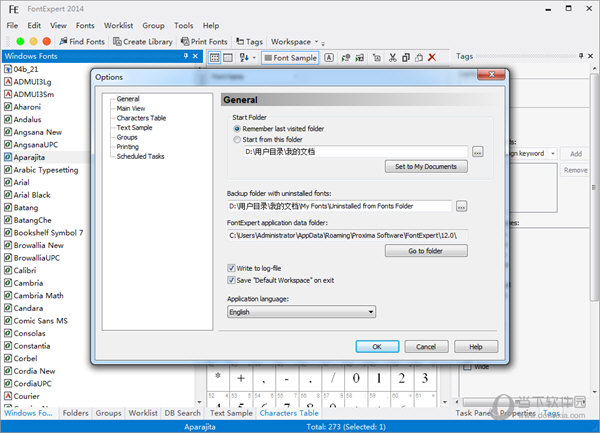600x433 pixels.
Task: Click the backup folder path field
Action: click(x=339, y=206)
